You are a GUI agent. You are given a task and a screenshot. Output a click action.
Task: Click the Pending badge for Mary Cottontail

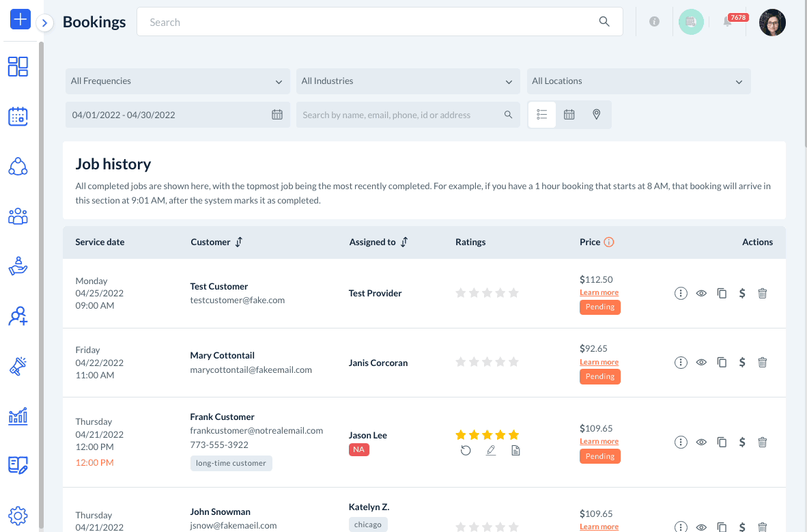pyautogui.click(x=600, y=376)
